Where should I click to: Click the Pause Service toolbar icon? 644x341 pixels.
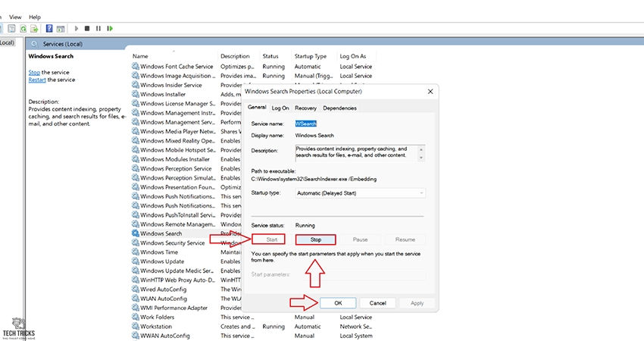(98, 28)
